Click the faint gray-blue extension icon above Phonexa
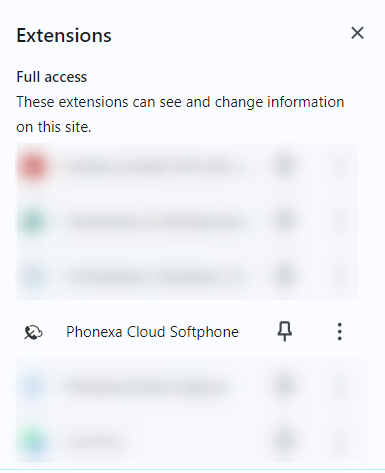This screenshot has width=385, height=473. (33, 277)
